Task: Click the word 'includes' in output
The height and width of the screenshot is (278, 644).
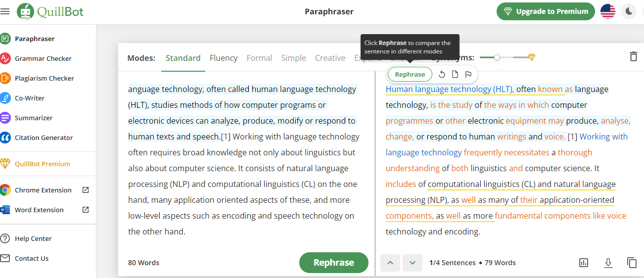Action: [x=401, y=184]
